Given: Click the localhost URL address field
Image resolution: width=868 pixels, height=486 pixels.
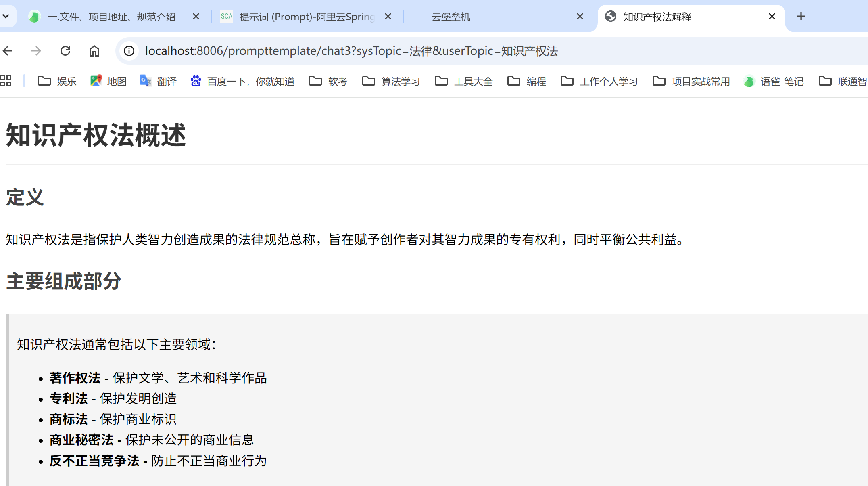Looking at the screenshot, I should tap(351, 51).
